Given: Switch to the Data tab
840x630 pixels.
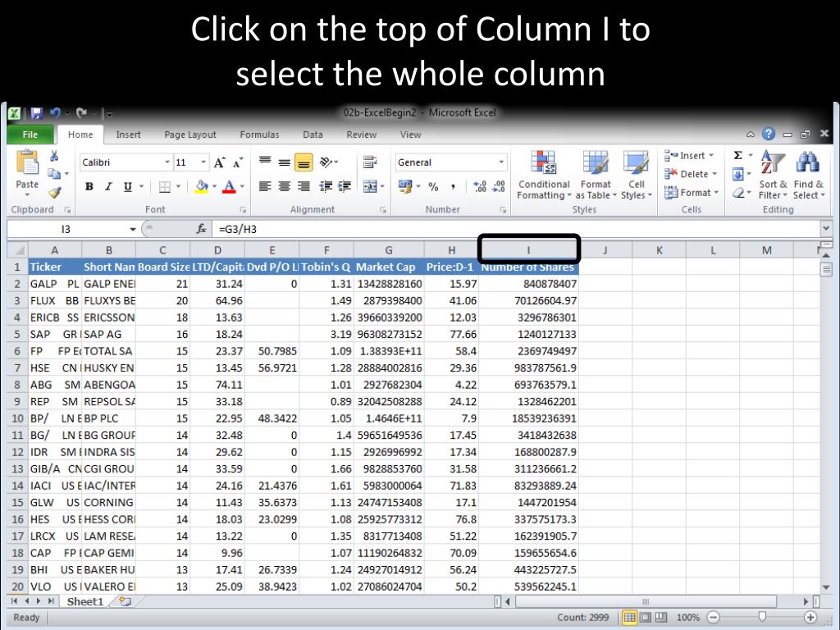Looking at the screenshot, I should coord(313,135).
